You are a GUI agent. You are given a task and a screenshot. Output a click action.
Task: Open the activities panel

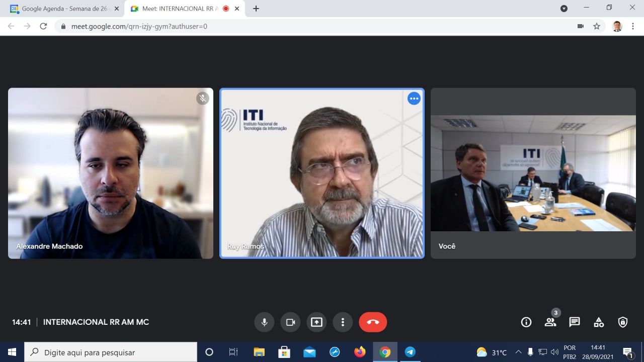[599, 322]
